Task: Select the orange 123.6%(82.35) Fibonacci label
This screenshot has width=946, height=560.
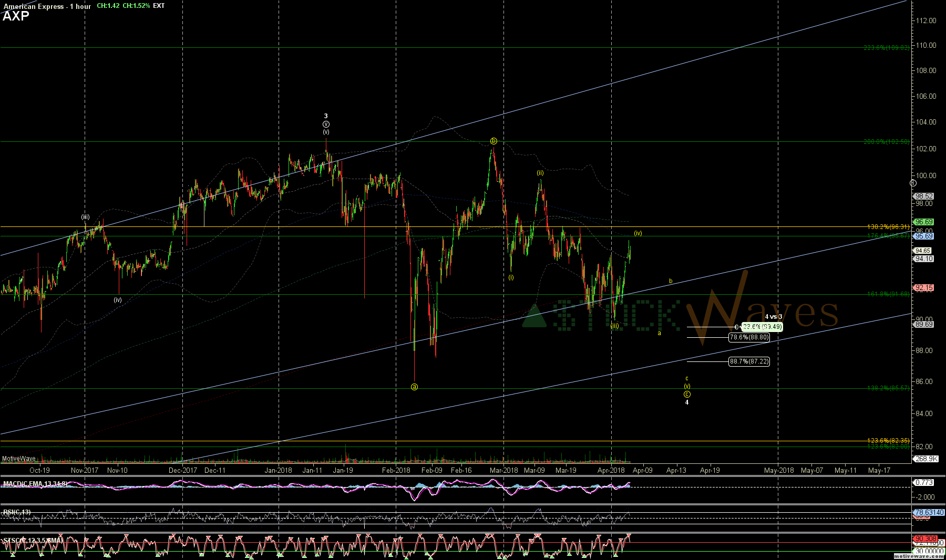Action: (888, 440)
